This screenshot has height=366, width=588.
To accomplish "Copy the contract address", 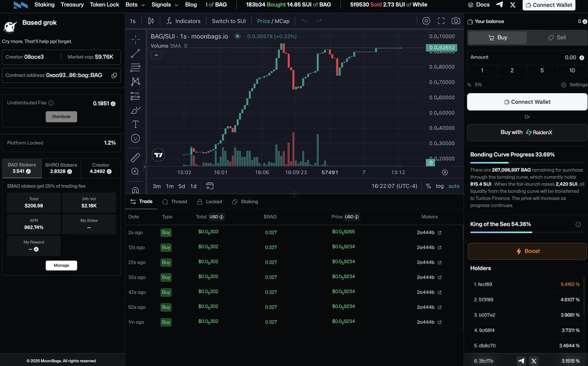I will click(x=114, y=76).
